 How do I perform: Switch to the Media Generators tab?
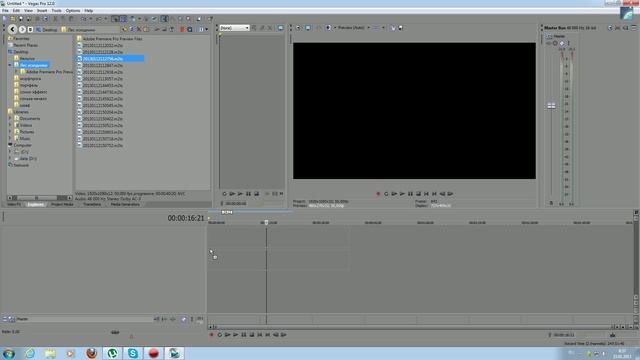pos(125,204)
